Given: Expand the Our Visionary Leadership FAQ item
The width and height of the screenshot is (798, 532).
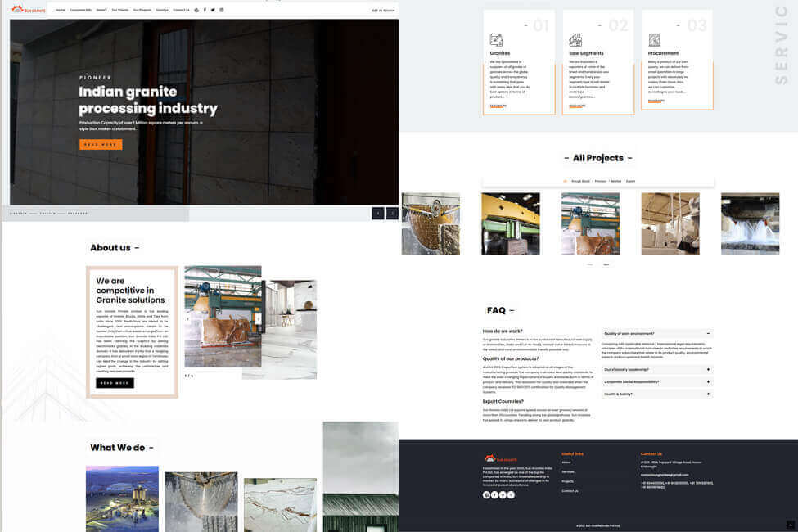Looking at the screenshot, I should (656, 368).
